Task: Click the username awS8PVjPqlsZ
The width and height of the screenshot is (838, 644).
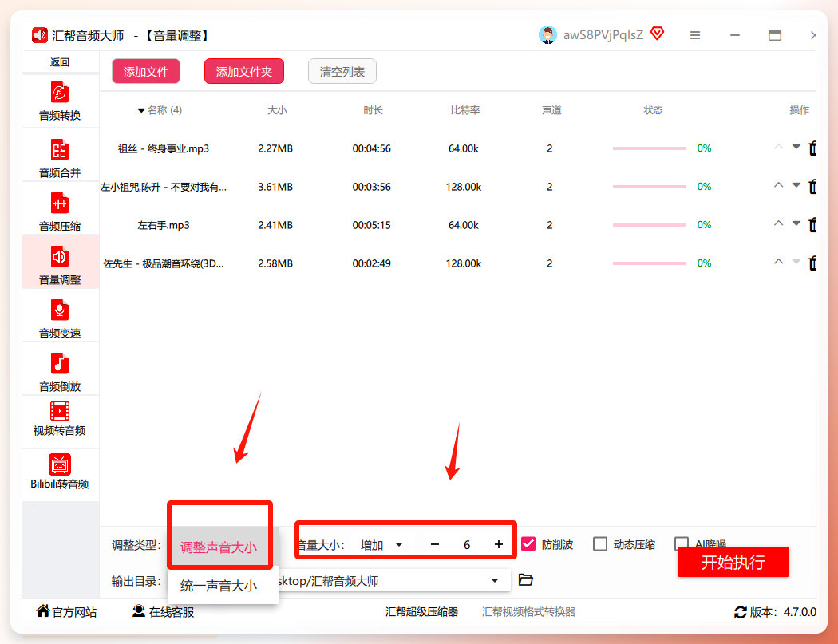Action: (x=603, y=35)
